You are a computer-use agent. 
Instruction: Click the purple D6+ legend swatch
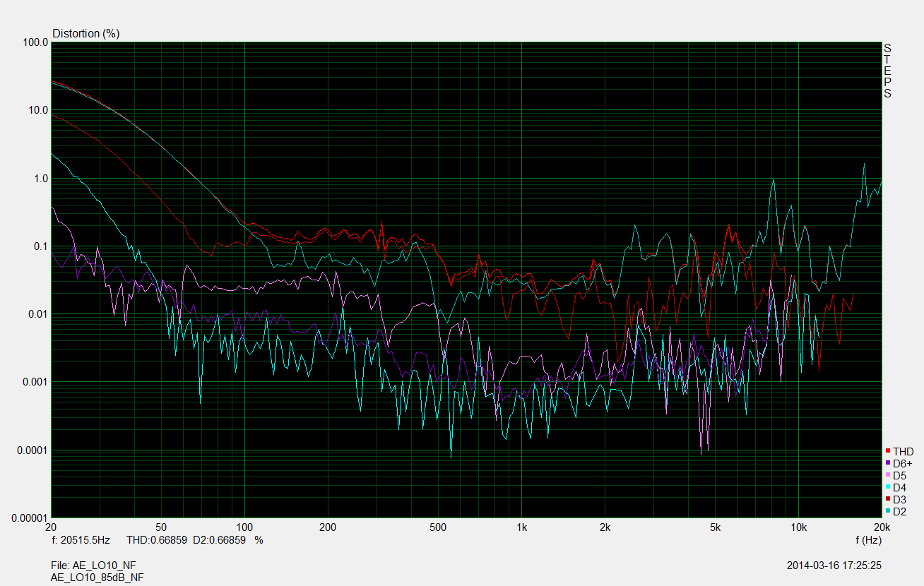click(x=887, y=463)
